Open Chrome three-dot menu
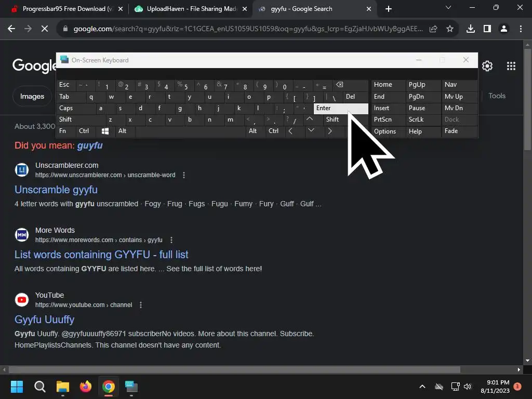The width and height of the screenshot is (532, 399). click(x=521, y=29)
